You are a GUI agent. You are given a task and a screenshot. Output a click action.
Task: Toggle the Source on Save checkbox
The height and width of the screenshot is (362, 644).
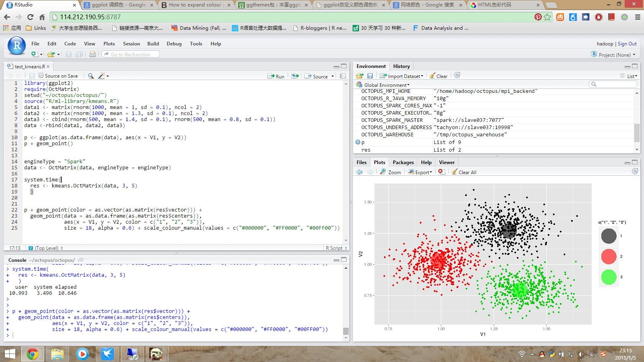pyautogui.click(x=41, y=76)
